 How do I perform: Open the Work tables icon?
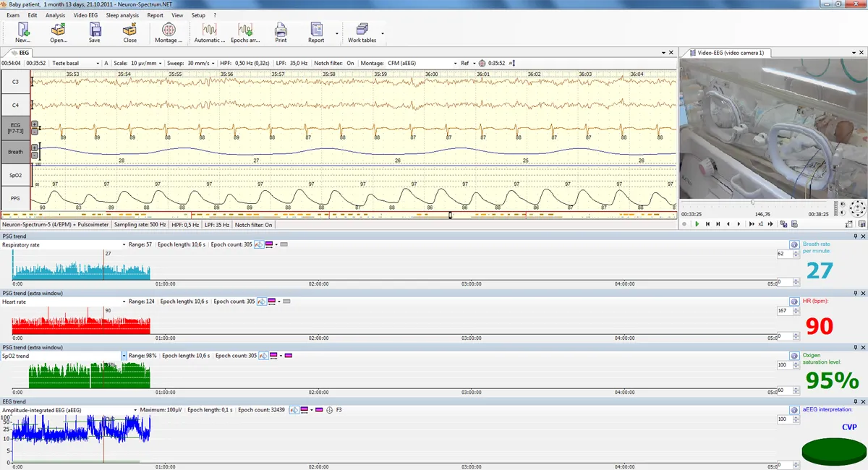click(x=362, y=30)
